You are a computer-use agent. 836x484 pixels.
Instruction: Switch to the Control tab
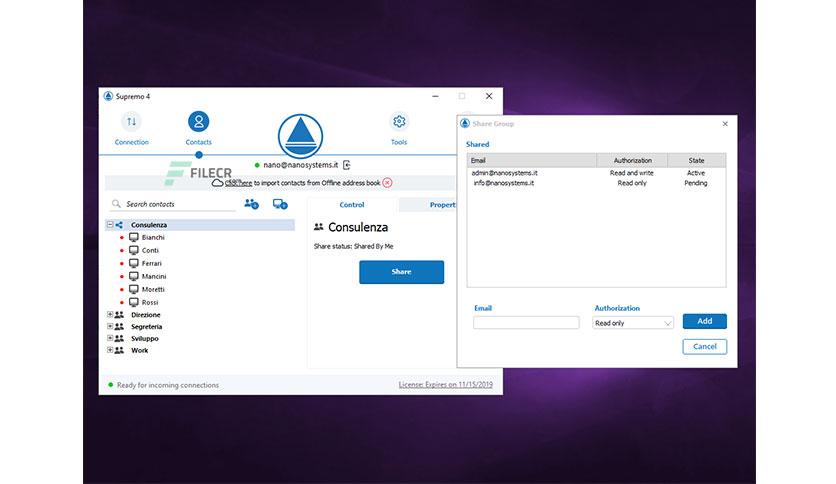pyautogui.click(x=352, y=205)
